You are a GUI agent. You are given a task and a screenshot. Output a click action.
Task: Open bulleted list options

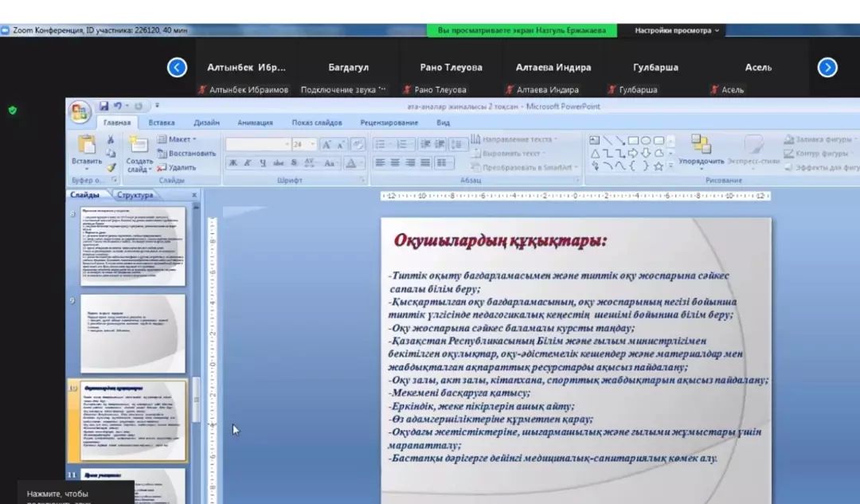(381, 145)
